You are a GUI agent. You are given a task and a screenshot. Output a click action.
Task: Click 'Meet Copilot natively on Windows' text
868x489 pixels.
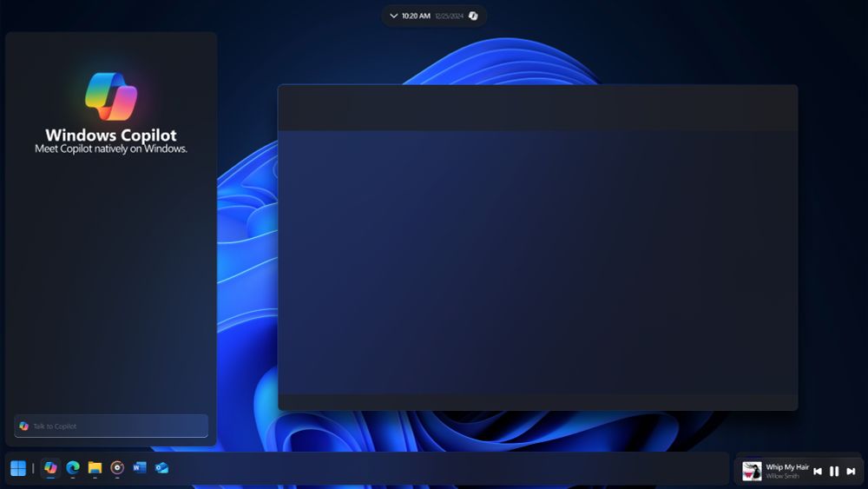click(x=111, y=149)
